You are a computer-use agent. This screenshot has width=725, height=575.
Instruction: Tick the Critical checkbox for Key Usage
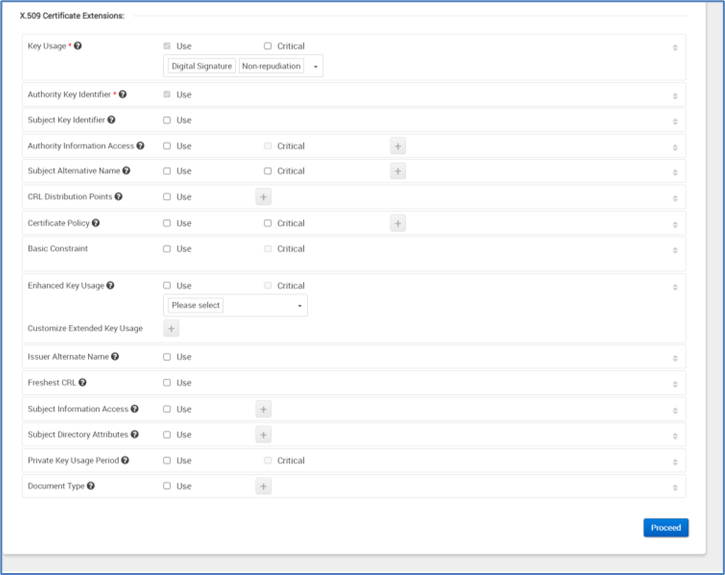268,46
